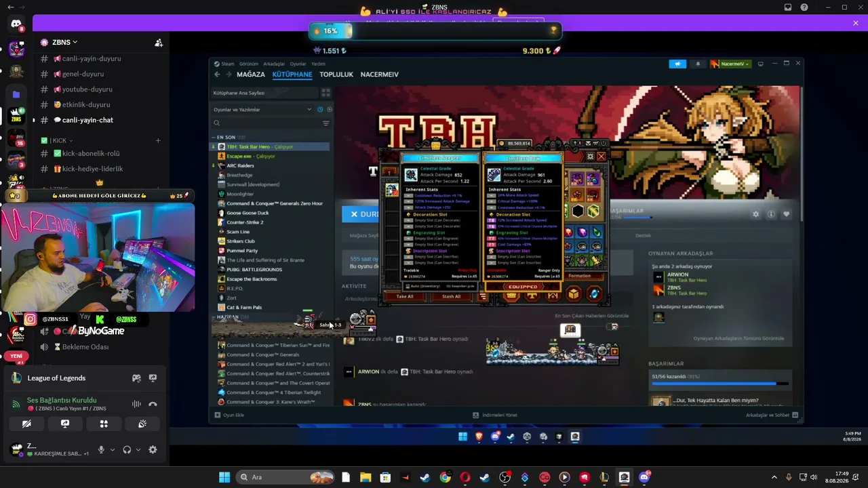The width and height of the screenshot is (868, 488).
Task: Open Steam notifications bell
Action: click(x=698, y=64)
